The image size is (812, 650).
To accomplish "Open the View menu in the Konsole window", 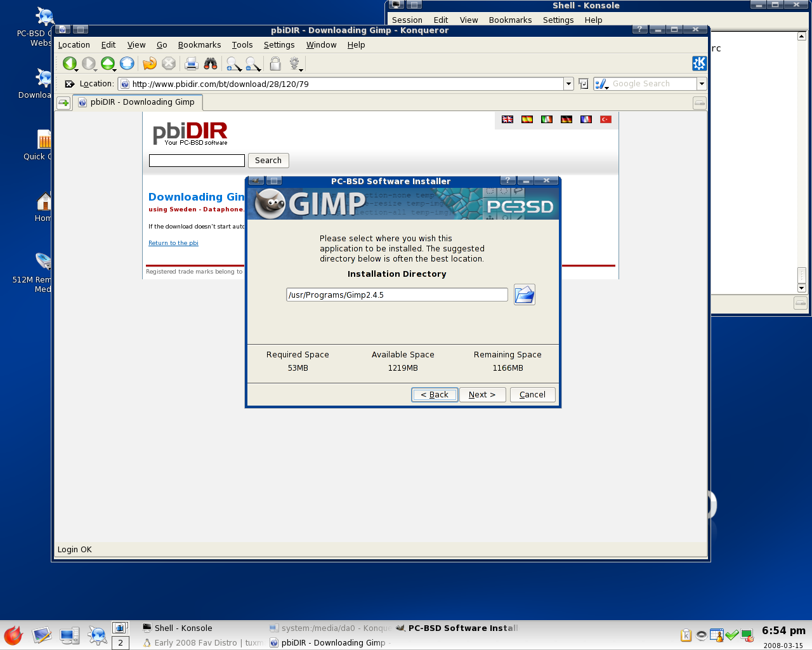I will click(x=469, y=20).
